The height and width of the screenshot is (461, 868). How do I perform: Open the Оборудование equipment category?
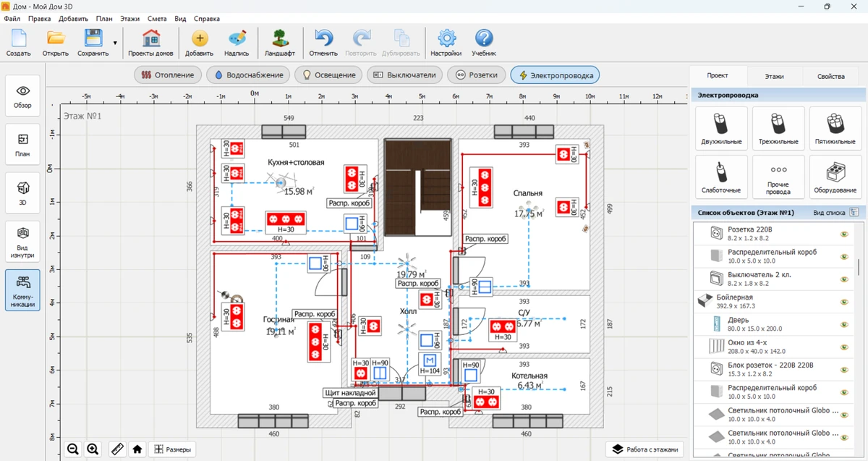coord(835,177)
